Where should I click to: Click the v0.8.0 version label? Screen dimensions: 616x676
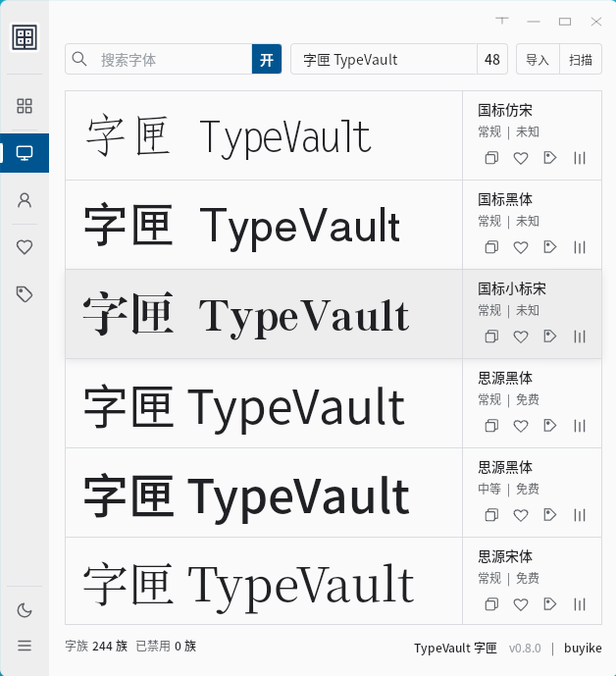pyautogui.click(x=525, y=648)
